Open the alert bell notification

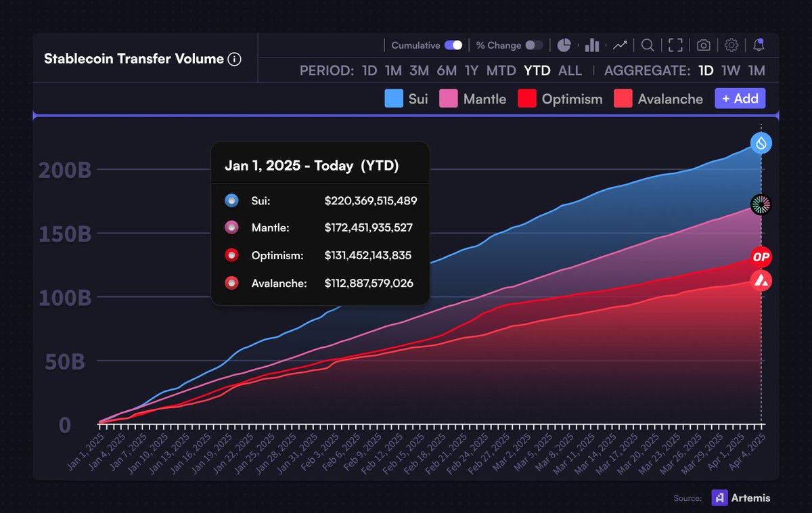[x=759, y=45]
